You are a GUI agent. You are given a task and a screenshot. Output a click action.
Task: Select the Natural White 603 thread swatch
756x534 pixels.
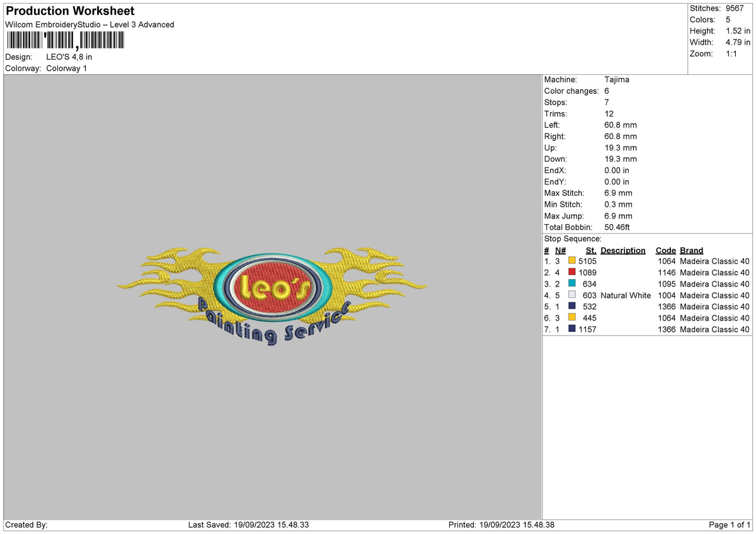[571, 295]
